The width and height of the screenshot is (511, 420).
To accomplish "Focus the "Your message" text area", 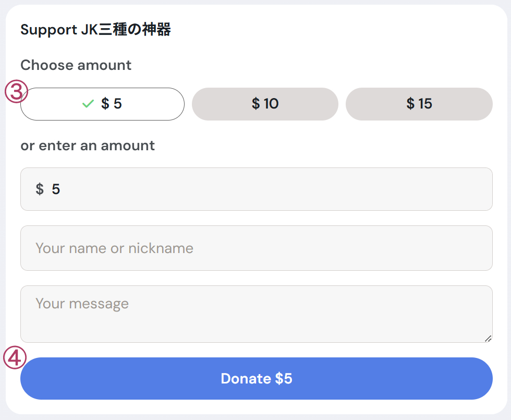I will pyautogui.click(x=257, y=313).
